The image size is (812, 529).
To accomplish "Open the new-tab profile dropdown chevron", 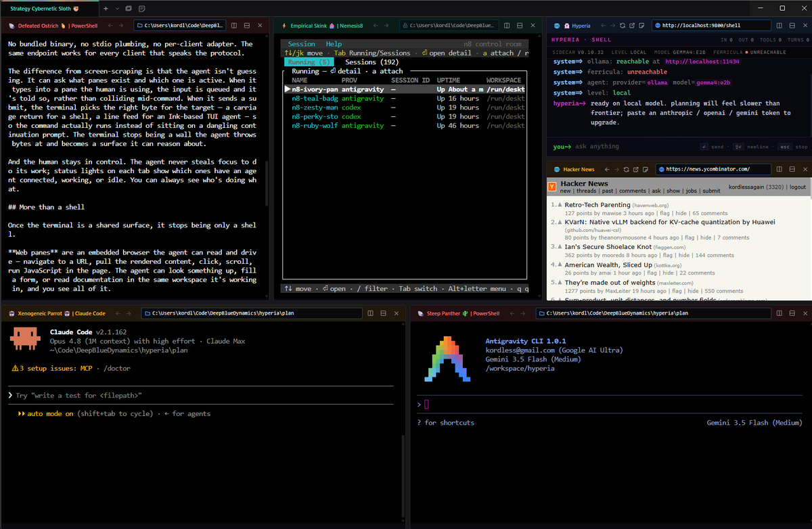I will [117, 9].
